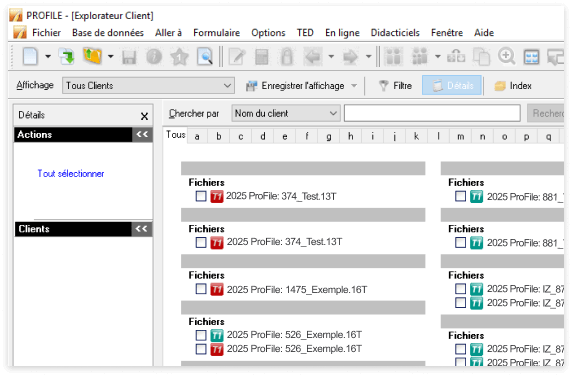Tick checkbox of 526_Exemple.16T with teal icon

coord(201,335)
